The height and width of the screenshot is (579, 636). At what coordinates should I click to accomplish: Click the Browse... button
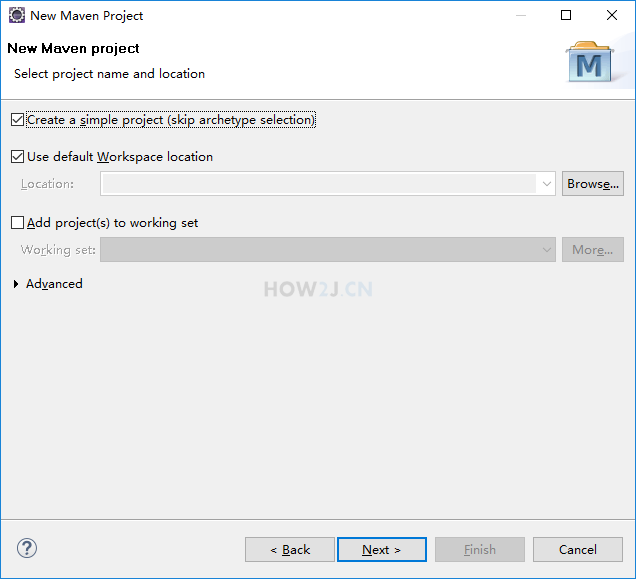click(x=593, y=184)
